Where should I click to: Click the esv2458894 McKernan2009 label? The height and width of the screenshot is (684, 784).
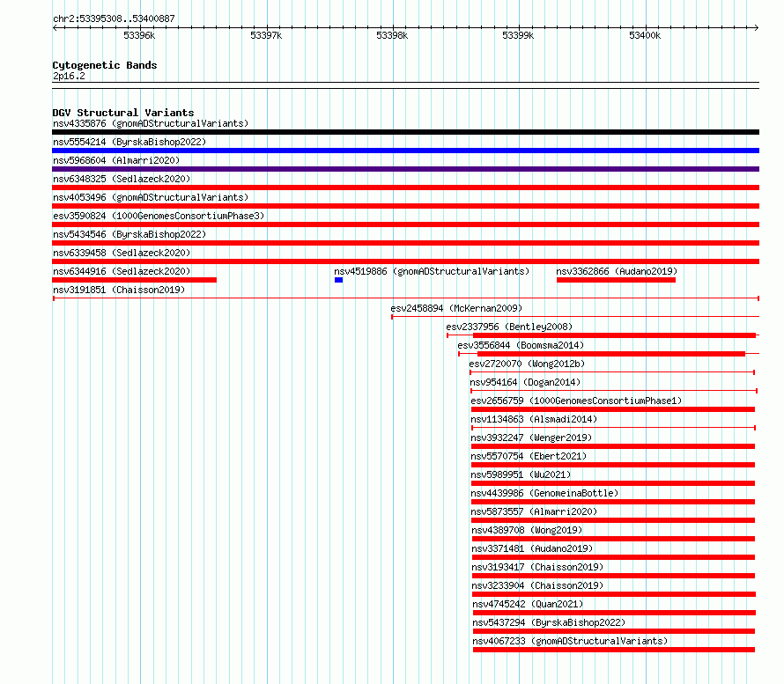coord(456,308)
